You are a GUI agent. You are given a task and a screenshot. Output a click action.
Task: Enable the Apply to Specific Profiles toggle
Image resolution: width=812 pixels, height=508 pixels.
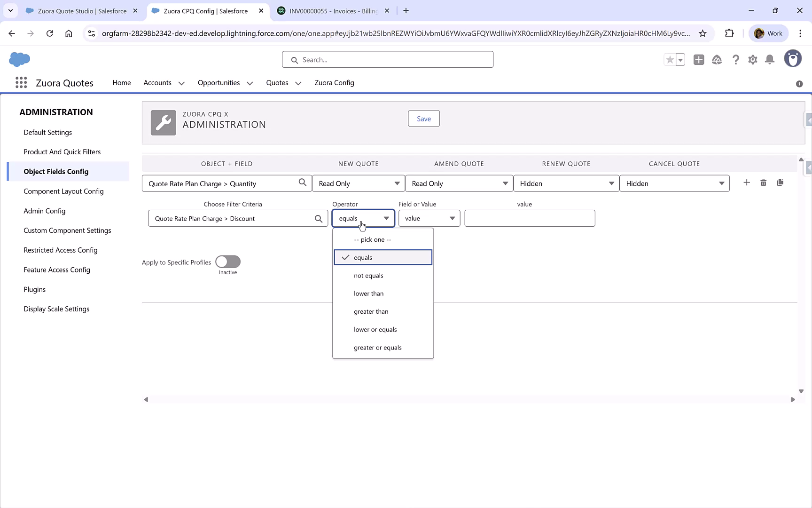point(227,262)
